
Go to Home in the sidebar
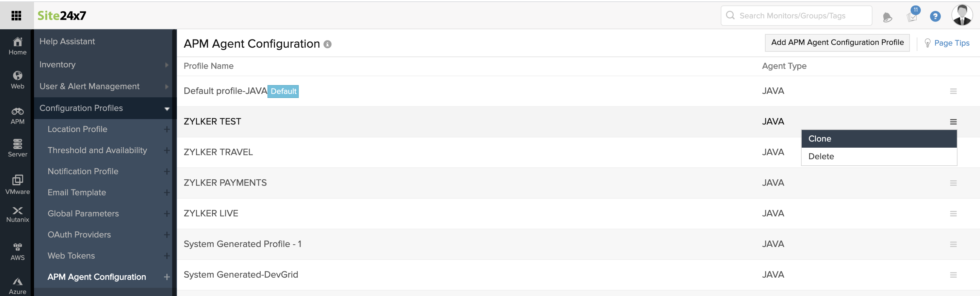tap(17, 46)
